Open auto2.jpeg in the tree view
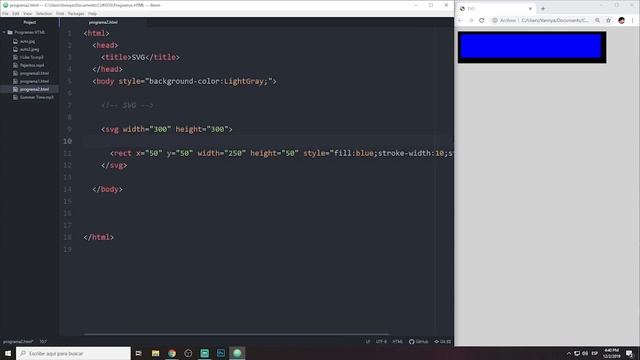The height and width of the screenshot is (360, 640). pyautogui.click(x=29, y=49)
